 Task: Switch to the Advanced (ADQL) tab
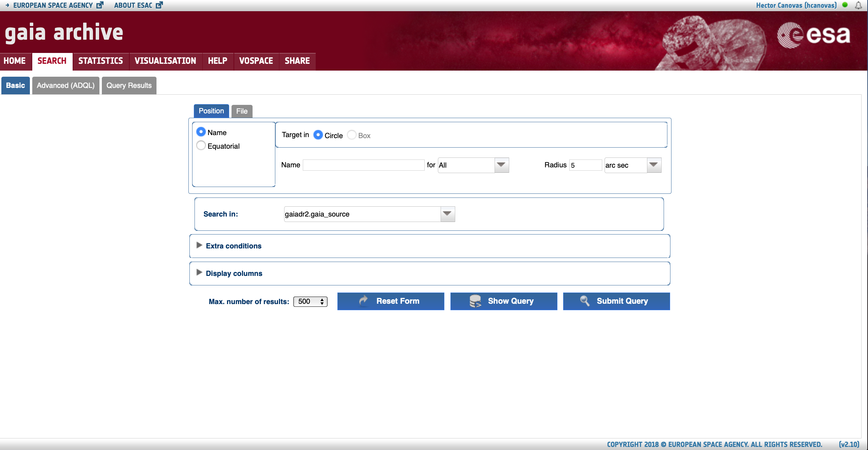(66, 86)
